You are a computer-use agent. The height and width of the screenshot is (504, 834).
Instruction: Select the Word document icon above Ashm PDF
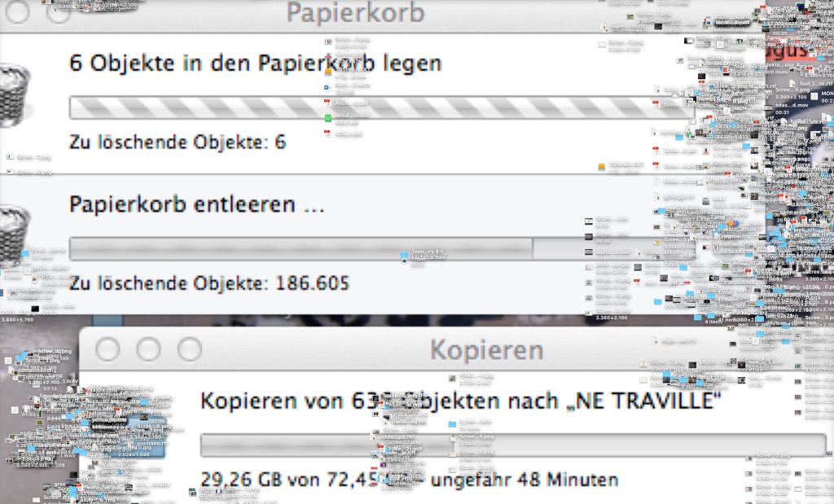(328, 85)
